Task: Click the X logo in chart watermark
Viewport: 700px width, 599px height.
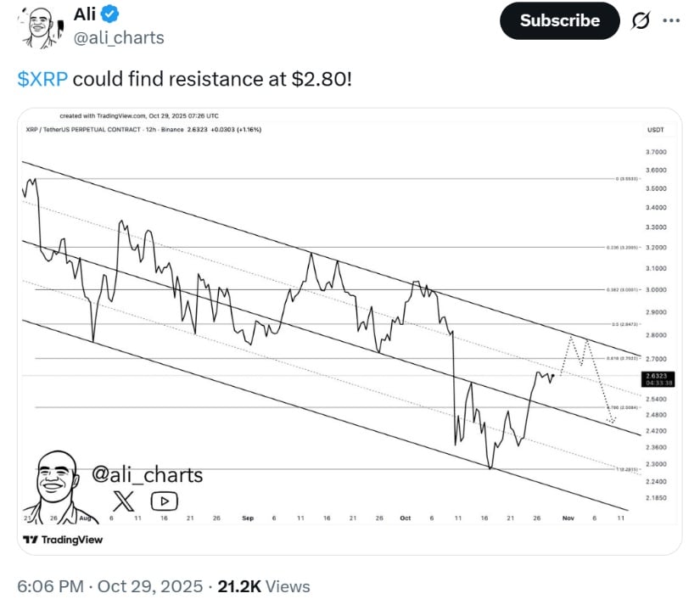Action: tap(124, 501)
